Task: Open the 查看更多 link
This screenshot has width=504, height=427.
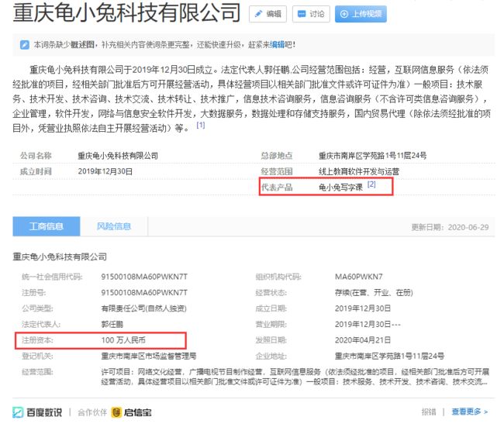Action: point(470,412)
